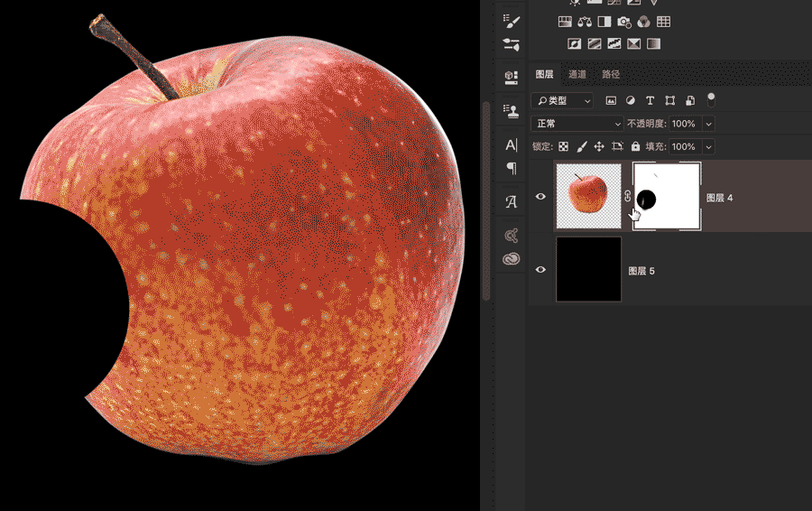This screenshot has width=812, height=511.
Task: Select the 图层 5 black layer thumbnail
Action: (589, 269)
